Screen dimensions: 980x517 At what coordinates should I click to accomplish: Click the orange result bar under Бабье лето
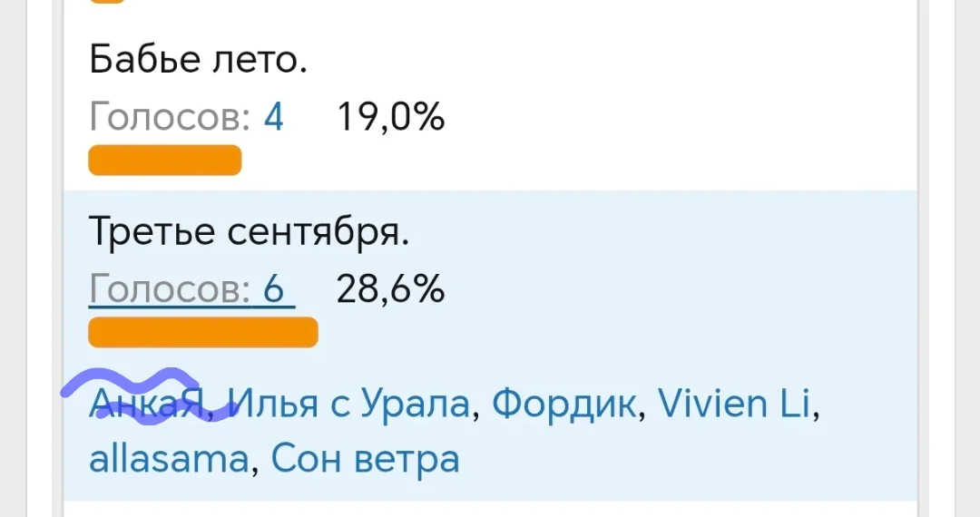tap(164, 161)
